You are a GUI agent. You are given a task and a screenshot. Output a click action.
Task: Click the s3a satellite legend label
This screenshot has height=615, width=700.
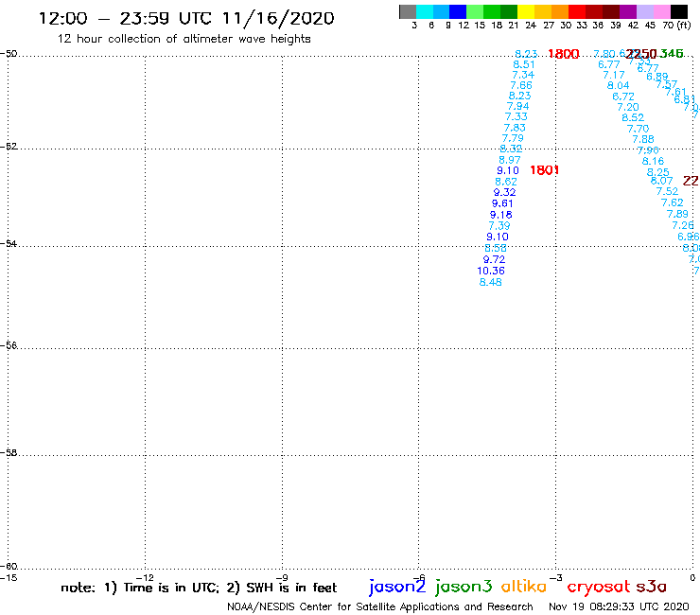coord(651,587)
